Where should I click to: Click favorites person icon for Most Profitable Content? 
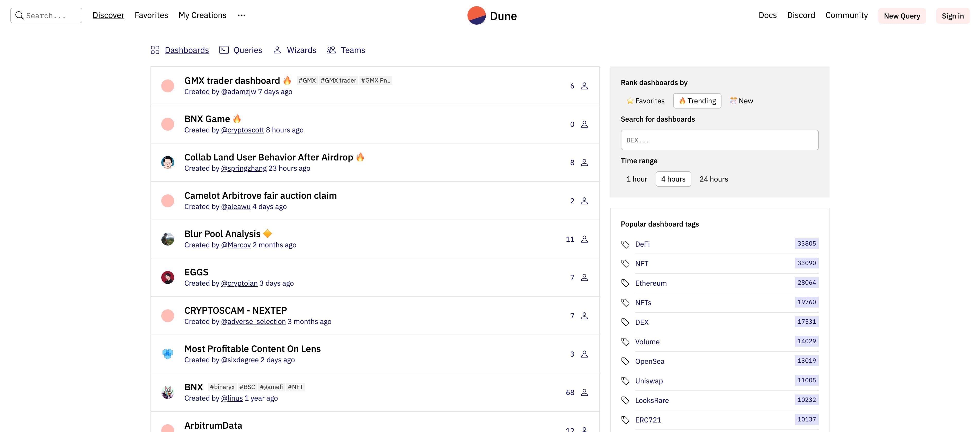click(584, 354)
